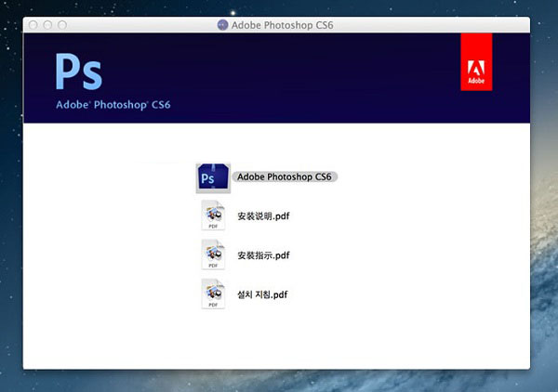The image size is (558, 392).
Task: Select the 설치 지침.pdf file name
Action: [262, 294]
